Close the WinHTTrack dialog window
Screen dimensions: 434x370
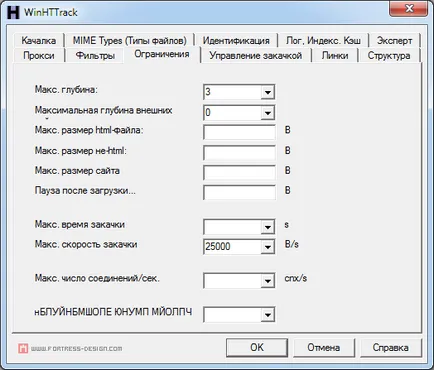tap(409, 9)
